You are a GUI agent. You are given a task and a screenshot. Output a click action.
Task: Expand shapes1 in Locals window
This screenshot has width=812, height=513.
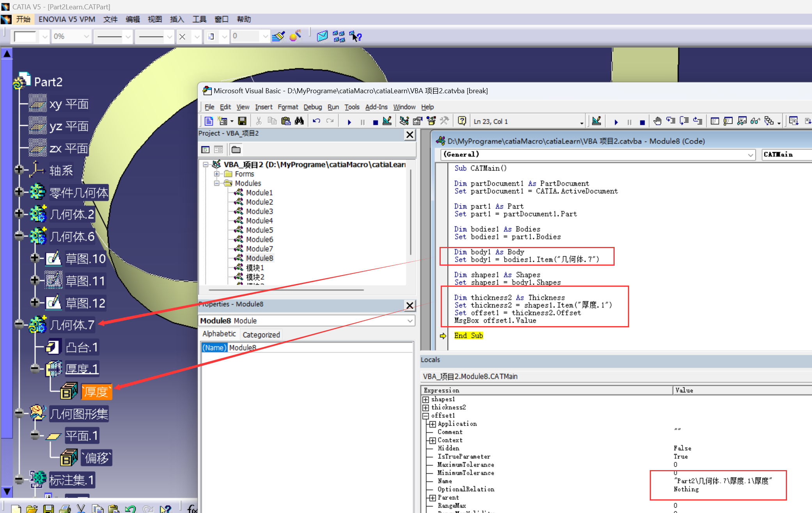click(x=426, y=399)
